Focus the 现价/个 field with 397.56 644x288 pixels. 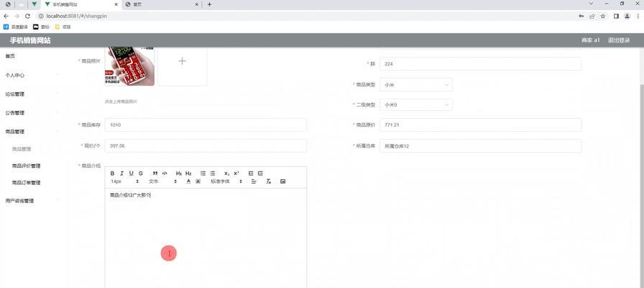[206, 145]
